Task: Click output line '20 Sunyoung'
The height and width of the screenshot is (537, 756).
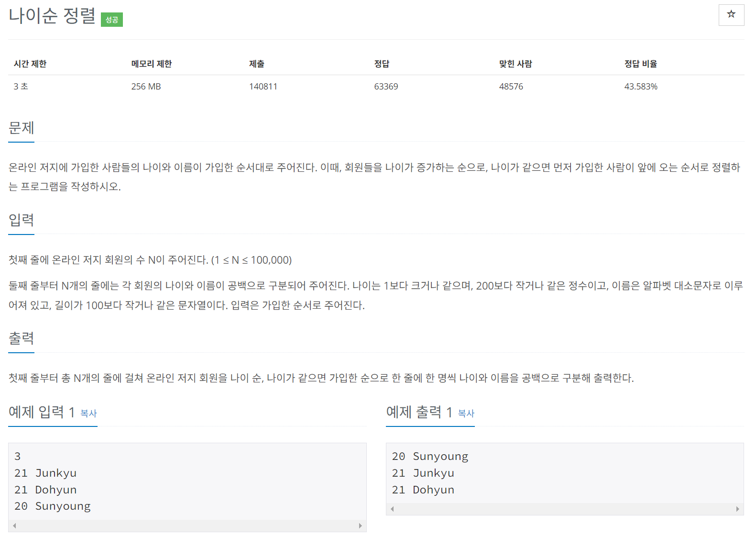Action: (x=430, y=457)
